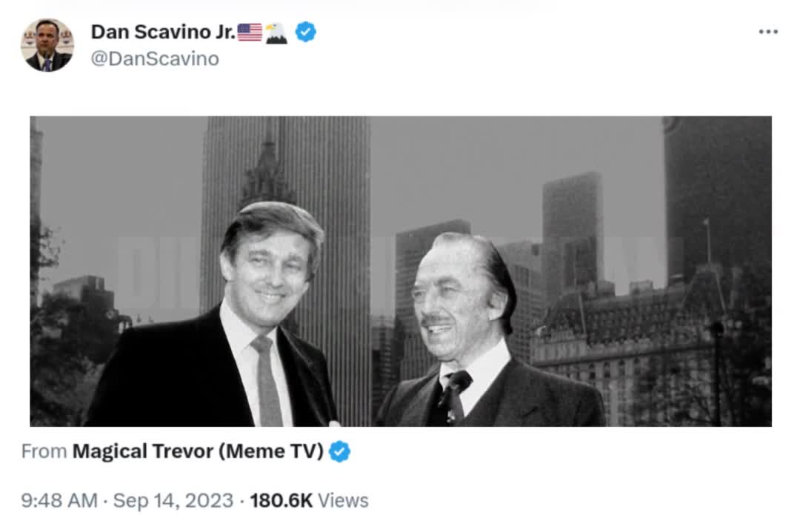Click the American flag emoji beside the name
This screenshot has height=532, width=800.
(250, 32)
